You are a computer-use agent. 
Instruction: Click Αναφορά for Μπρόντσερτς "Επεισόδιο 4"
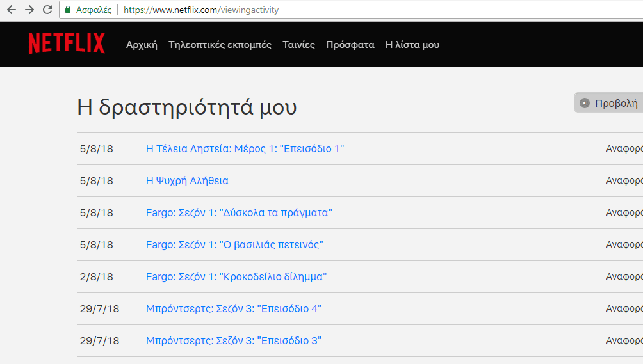coord(624,308)
